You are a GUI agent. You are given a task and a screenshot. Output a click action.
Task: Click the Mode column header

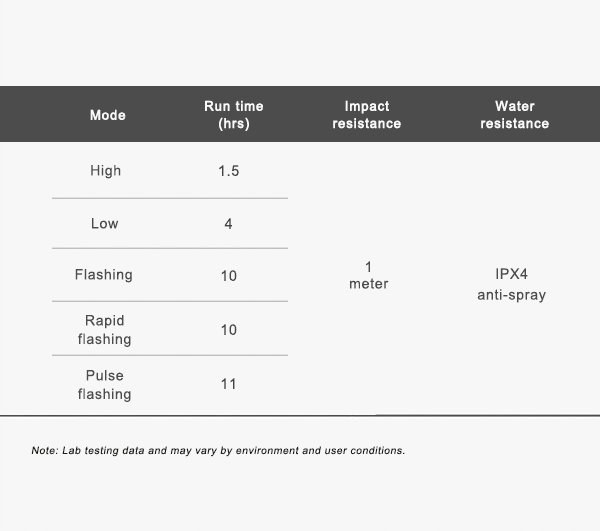(108, 115)
